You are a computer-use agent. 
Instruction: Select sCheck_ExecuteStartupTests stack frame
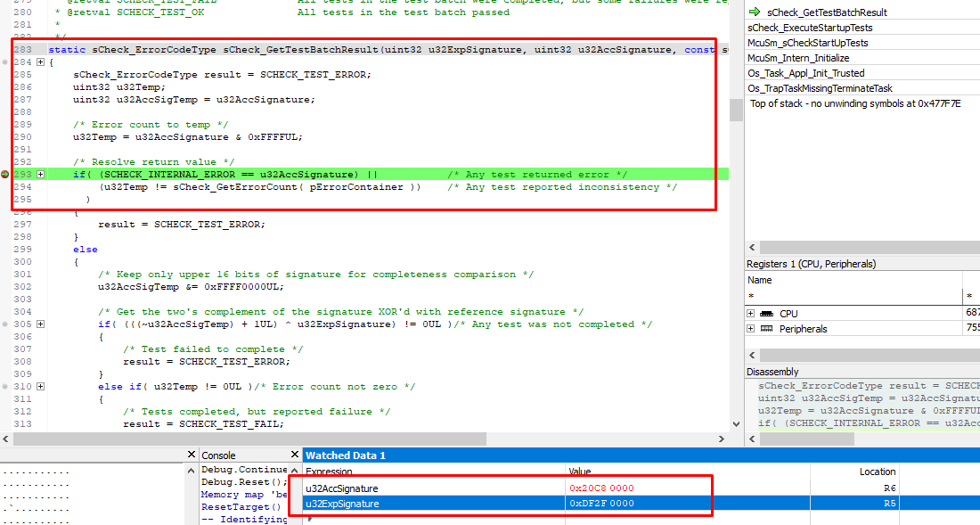click(810, 28)
